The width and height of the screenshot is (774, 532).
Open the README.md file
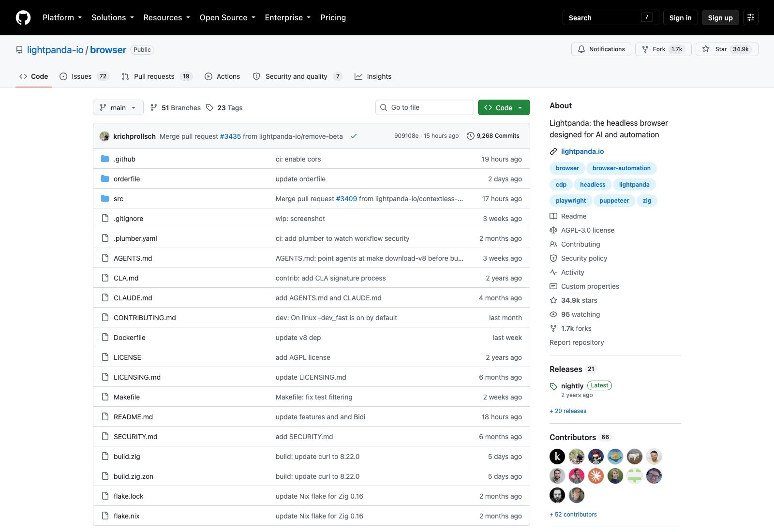point(133,417)
